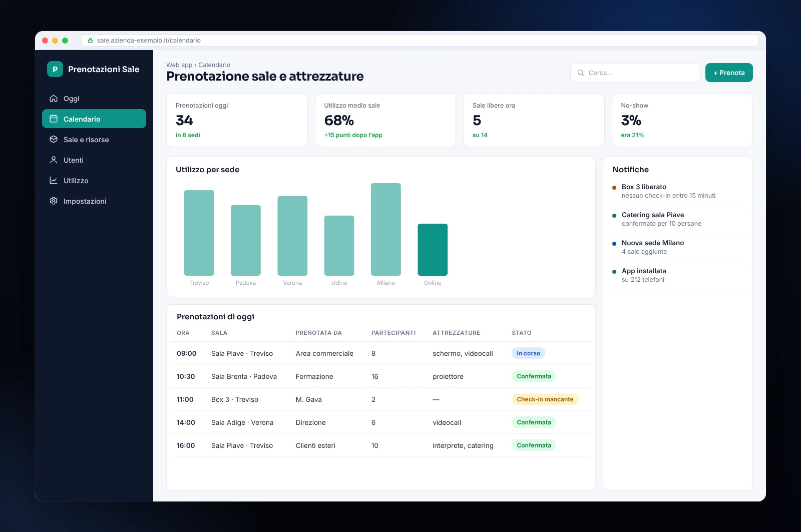Open the App installata notification

pos(678,275)
